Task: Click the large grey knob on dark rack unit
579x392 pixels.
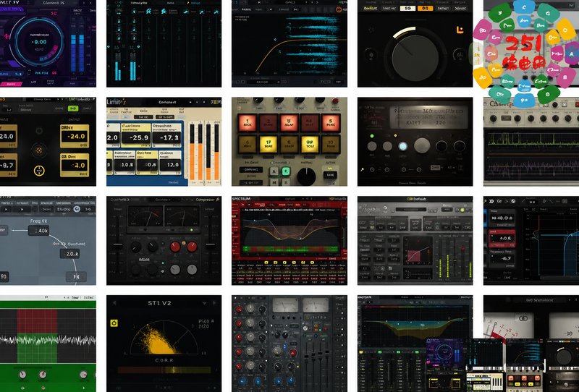Action: [422, 145]
